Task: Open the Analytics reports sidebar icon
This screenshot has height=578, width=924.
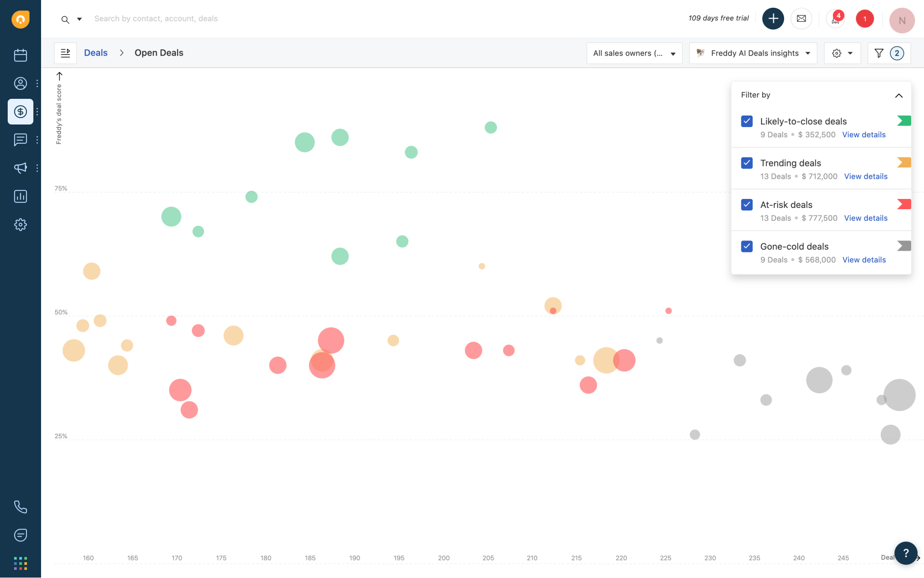Action: (x=21, y=196)
